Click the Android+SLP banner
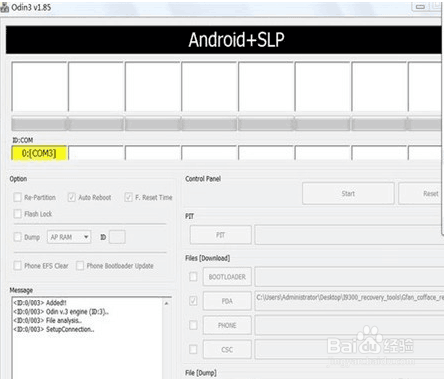The image size is (444, 379). tap(225, 40)
